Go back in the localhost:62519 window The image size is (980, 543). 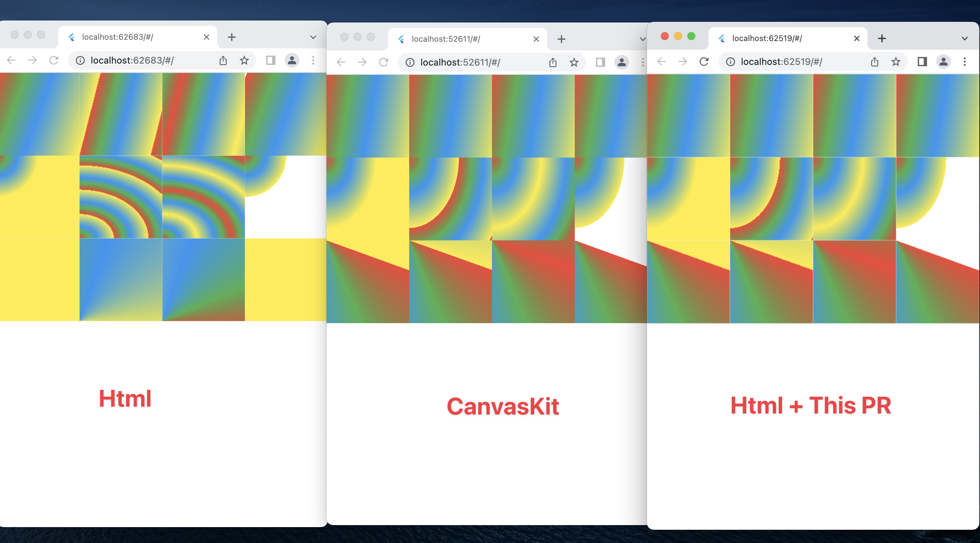coord(661,62)
